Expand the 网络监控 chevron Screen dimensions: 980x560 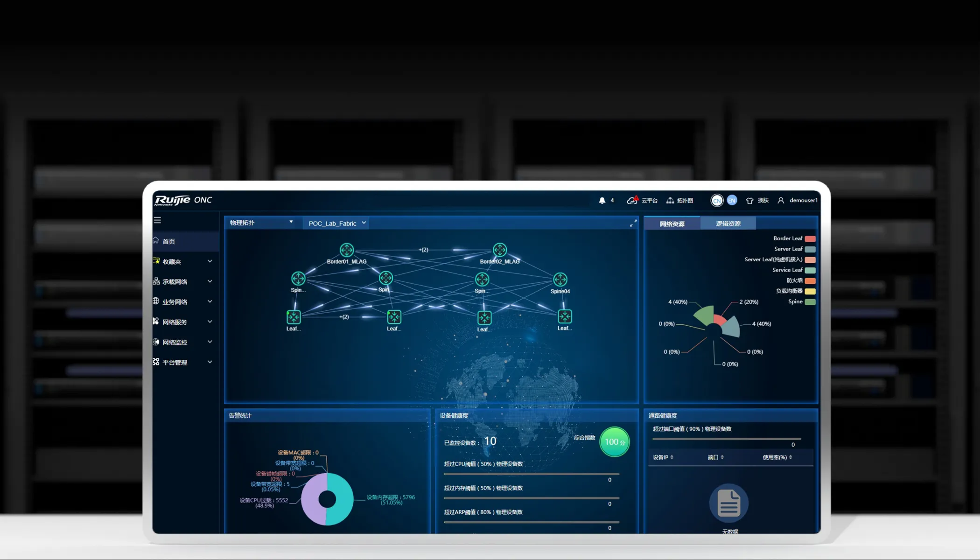[x=210, y=342]
